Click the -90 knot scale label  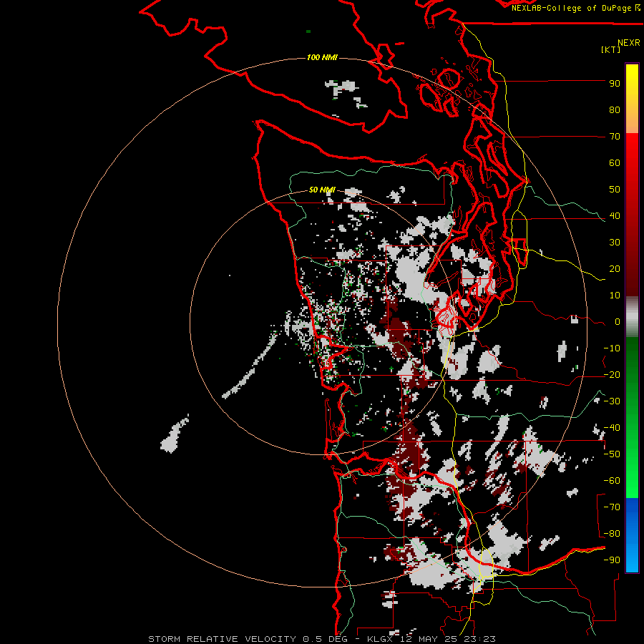pos(612,560)
